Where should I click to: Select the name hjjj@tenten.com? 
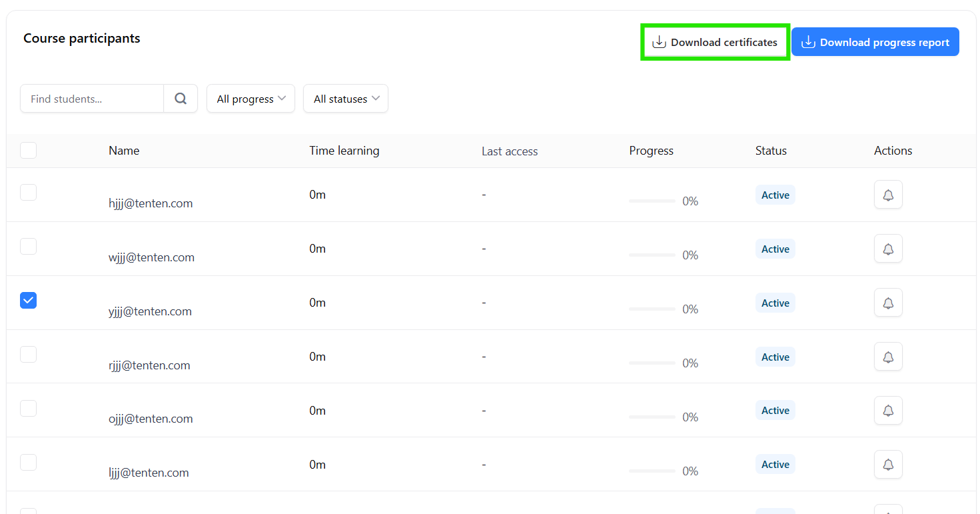pos(151,203)
